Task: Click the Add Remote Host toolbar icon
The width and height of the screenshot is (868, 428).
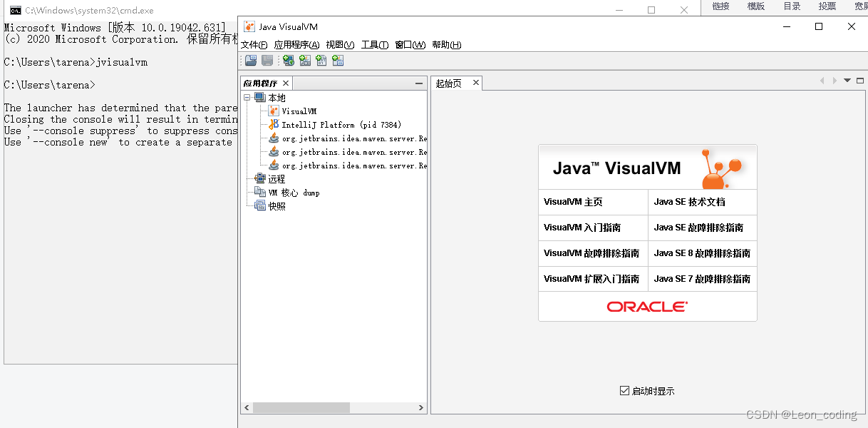Action: click(x=288, y=61)
